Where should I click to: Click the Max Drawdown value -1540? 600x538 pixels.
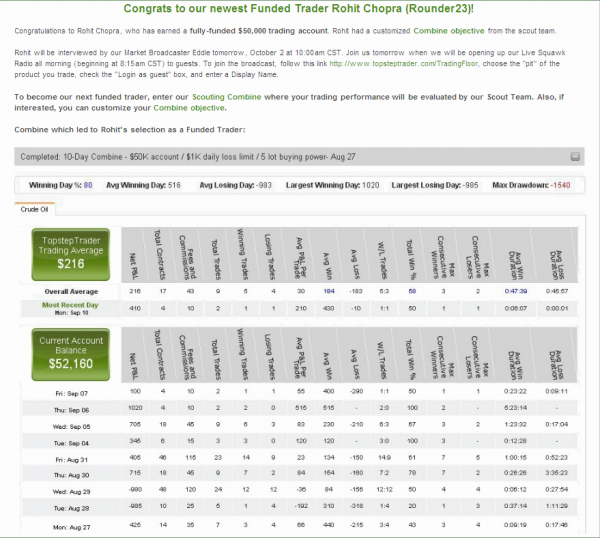(561, 185)
